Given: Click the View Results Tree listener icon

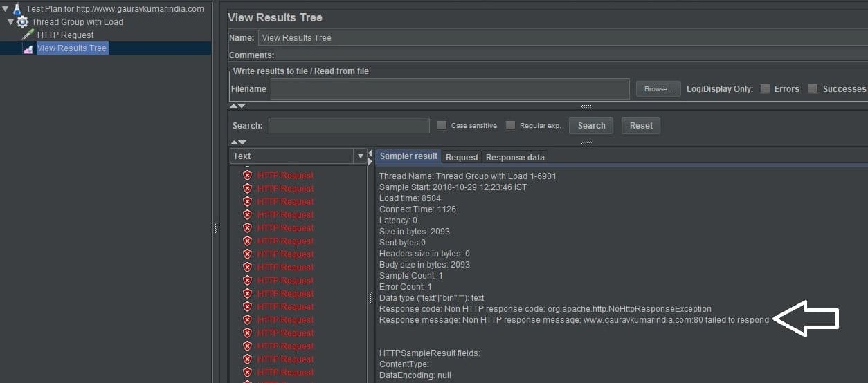Looking at the screenshot, I should [28, 48].
